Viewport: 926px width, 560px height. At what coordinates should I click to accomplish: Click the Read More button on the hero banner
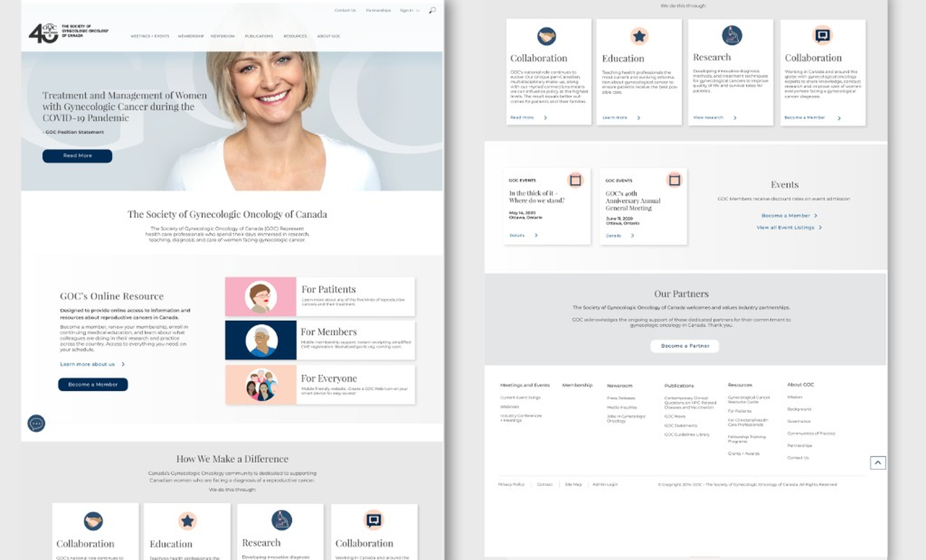point(77,156)
